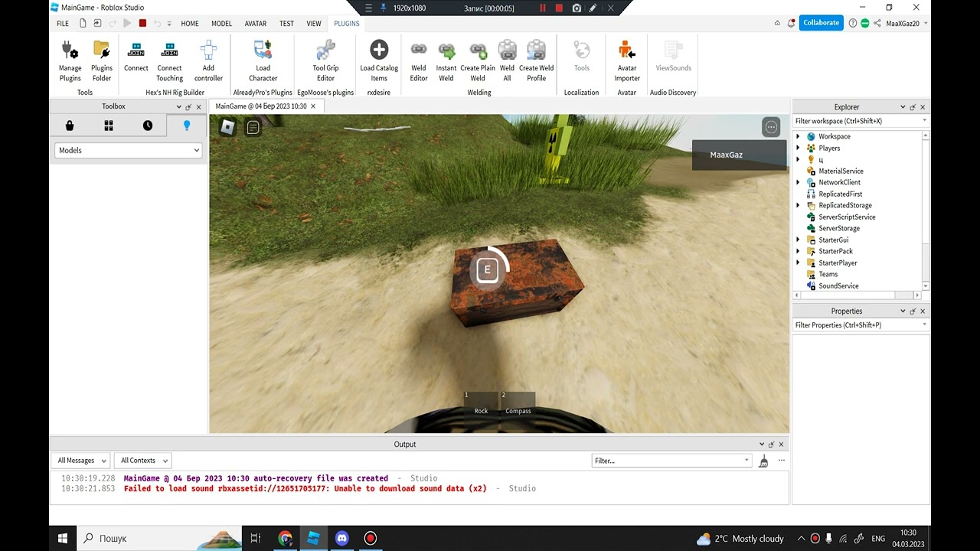Select SoundService in Explorer
980x551 pixels.
click(x=838, y=285)
